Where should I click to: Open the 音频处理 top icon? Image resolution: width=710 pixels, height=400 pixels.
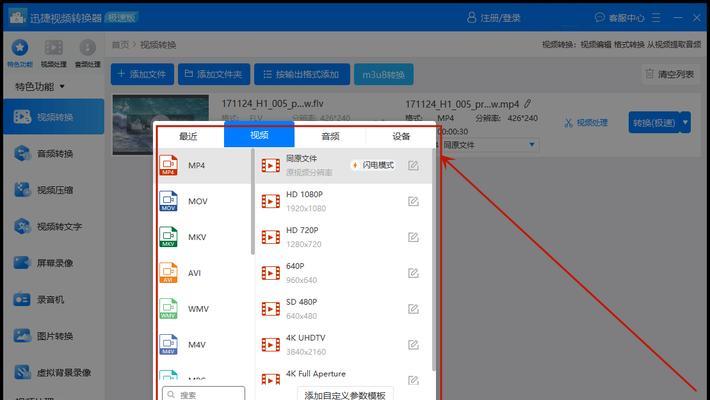pos(87,48)
